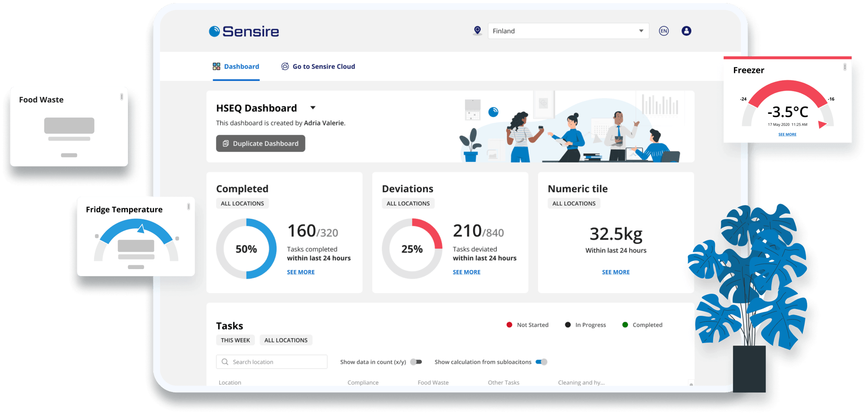
Task: Click the Not Started legend dot
Action: pyautogui.click(x=509, y=325)
